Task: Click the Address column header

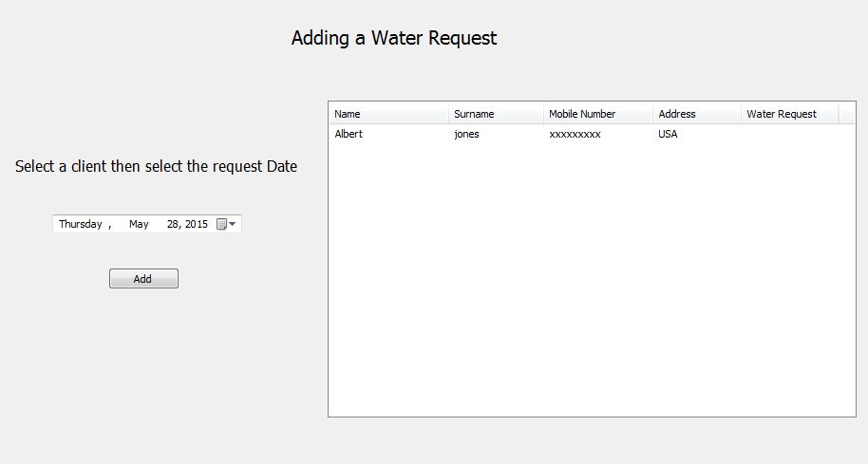Action: pos(697,114)
